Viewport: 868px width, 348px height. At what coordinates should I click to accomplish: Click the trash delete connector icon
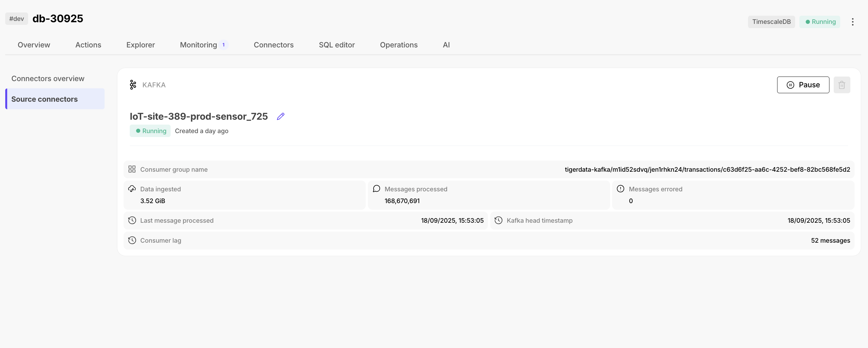pos(842,85)
